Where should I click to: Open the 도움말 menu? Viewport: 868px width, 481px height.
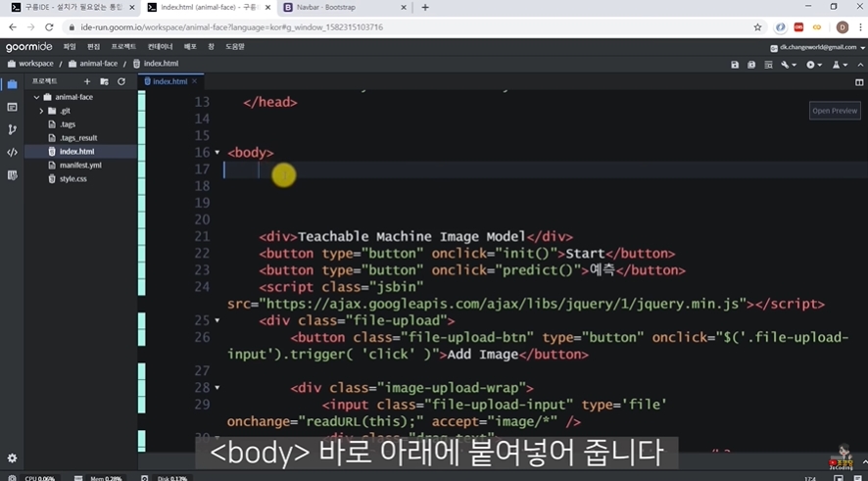235,47
